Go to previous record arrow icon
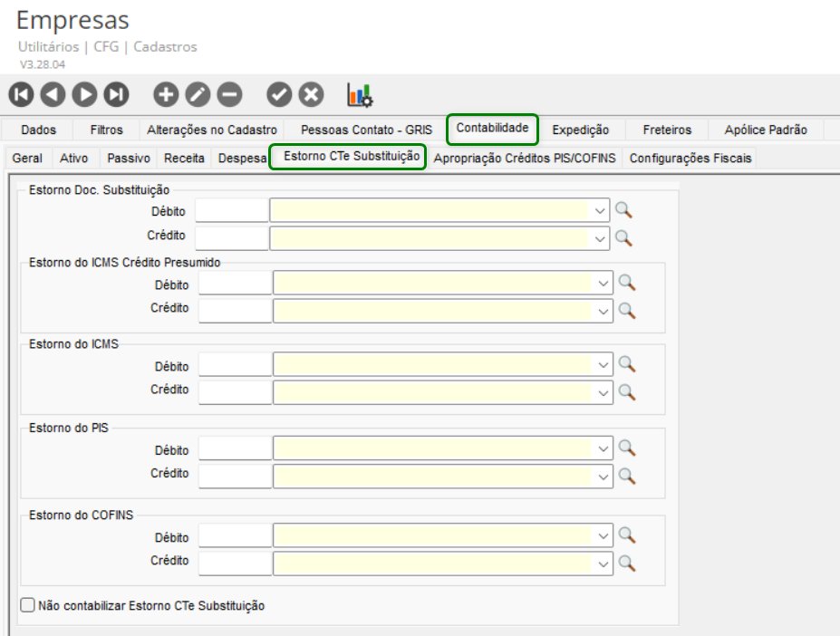The width and height of the screenshot is (840, 636). pyautogui.click(x=53, y=93)
